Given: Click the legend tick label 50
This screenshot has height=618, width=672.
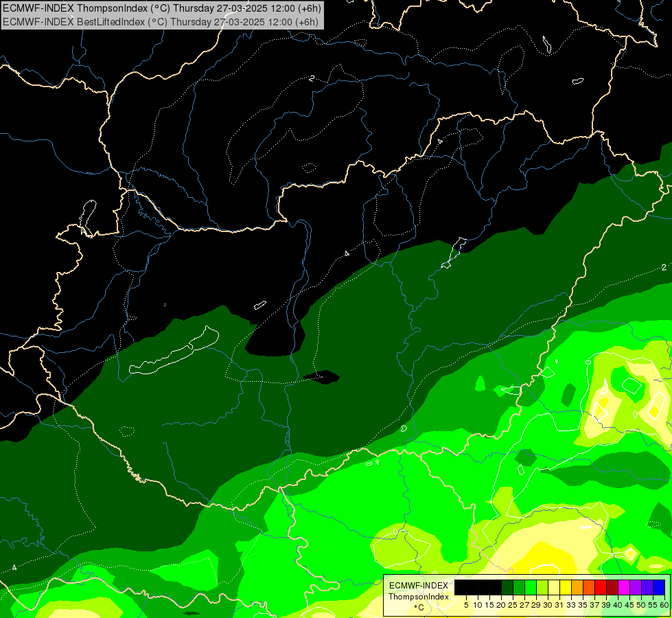Looking at the screenshot, I should pyautogui.click(x=641, y=605).
